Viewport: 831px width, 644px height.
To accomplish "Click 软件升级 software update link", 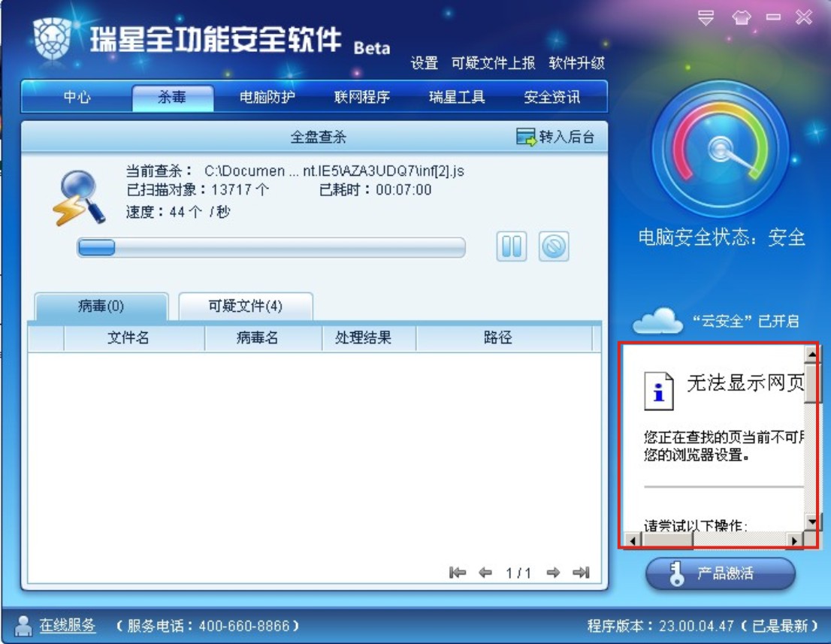I will pos(576,63).
